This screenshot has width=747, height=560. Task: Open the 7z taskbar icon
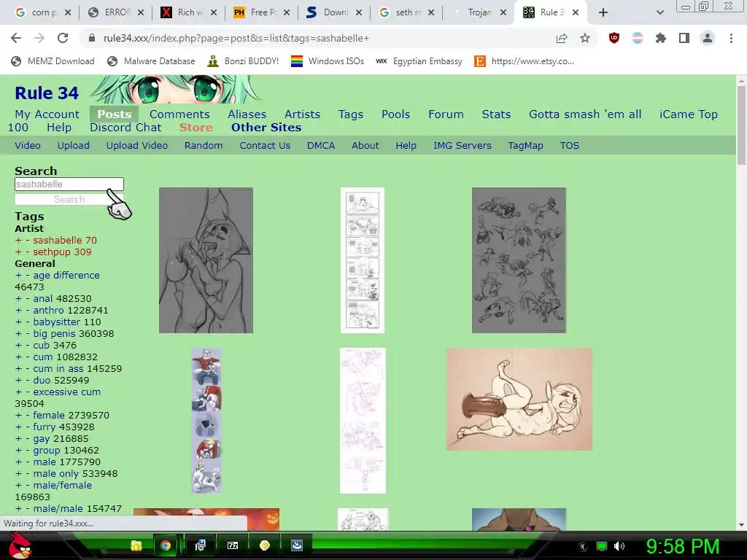[233, 545]
